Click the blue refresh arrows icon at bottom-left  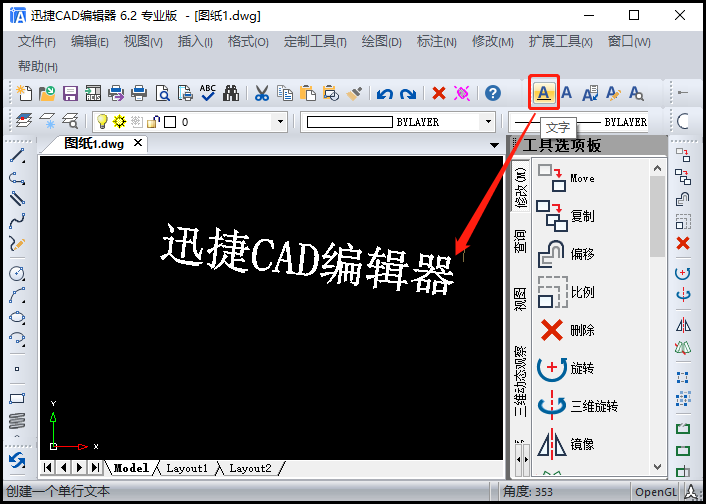click(17, 460)
